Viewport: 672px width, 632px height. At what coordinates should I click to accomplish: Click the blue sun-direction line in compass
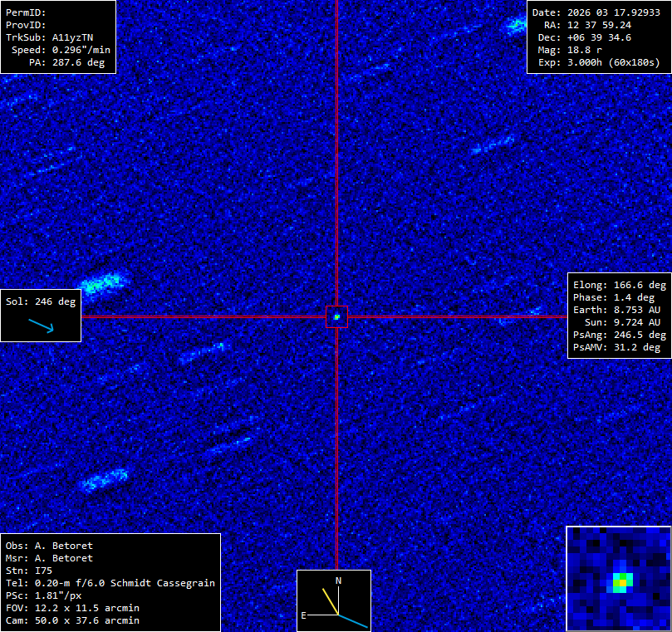[353, 620]
